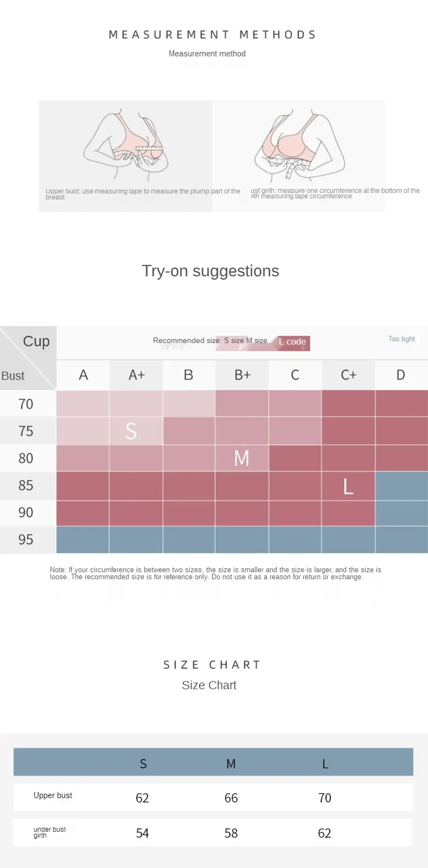
Task: Select the L cell in row 85
Action: click(x=348, y=486)
